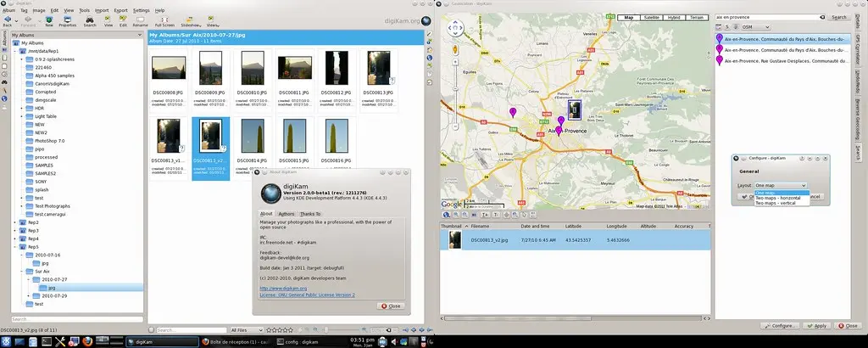Click the Apply button in geolocation window
The width and height of the screenshot is (868, 348).
tap(816, 325)
